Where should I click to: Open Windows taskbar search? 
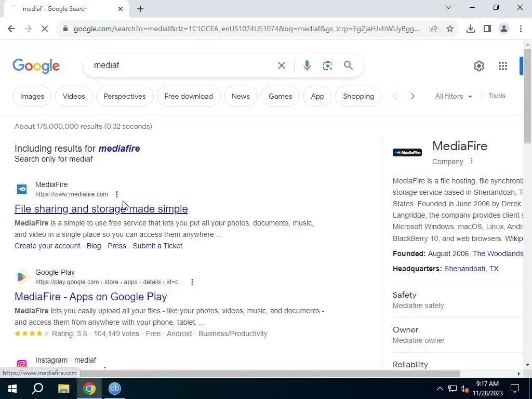click(37, 389)
